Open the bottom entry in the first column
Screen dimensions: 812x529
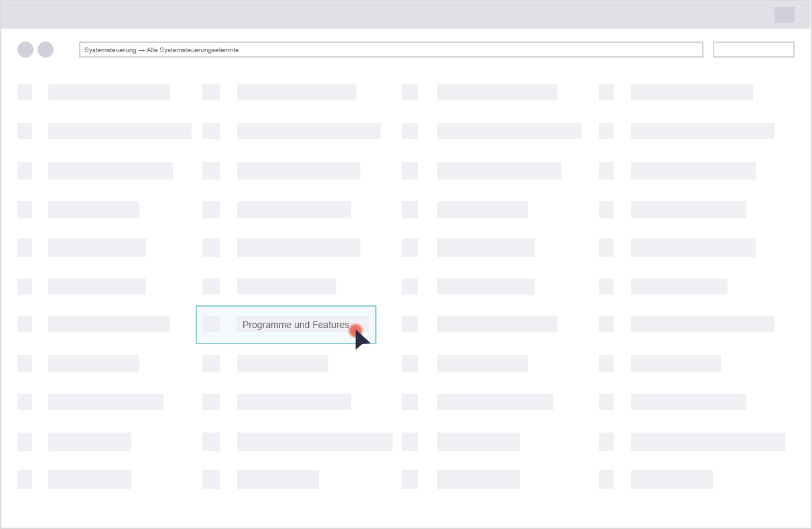click(89, 479)
